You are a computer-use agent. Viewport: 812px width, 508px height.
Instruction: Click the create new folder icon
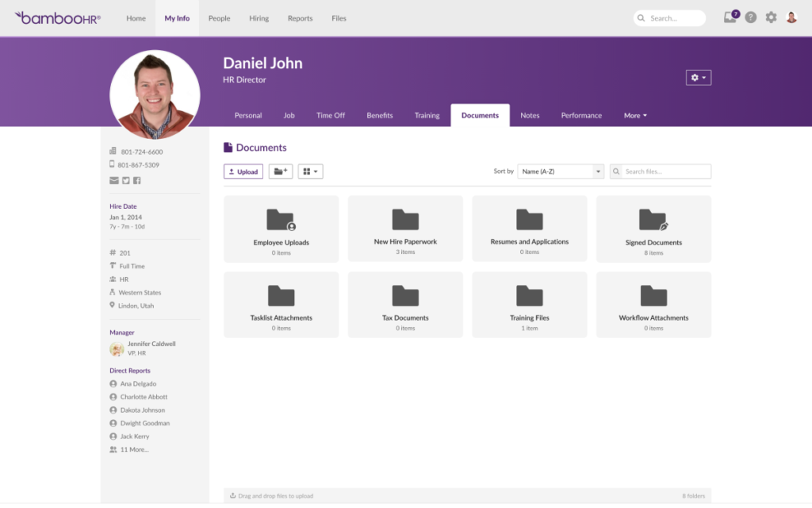pyautogui.click(x=280, y=171)
